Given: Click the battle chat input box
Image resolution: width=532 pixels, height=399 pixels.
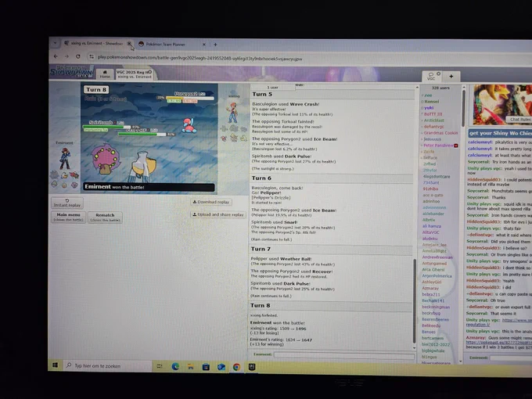Looking at the screenshot, I should [344, 355].
